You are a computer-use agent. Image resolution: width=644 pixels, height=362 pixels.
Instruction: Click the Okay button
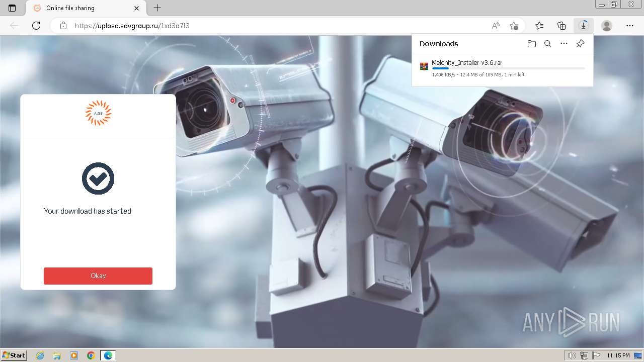tap(98, 276)
